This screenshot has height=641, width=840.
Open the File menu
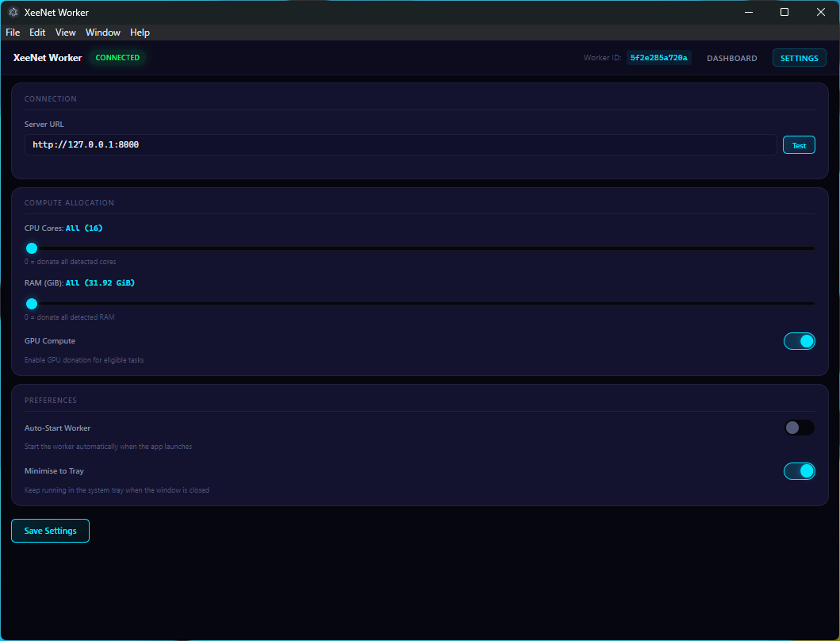click(x=13, y=33)
